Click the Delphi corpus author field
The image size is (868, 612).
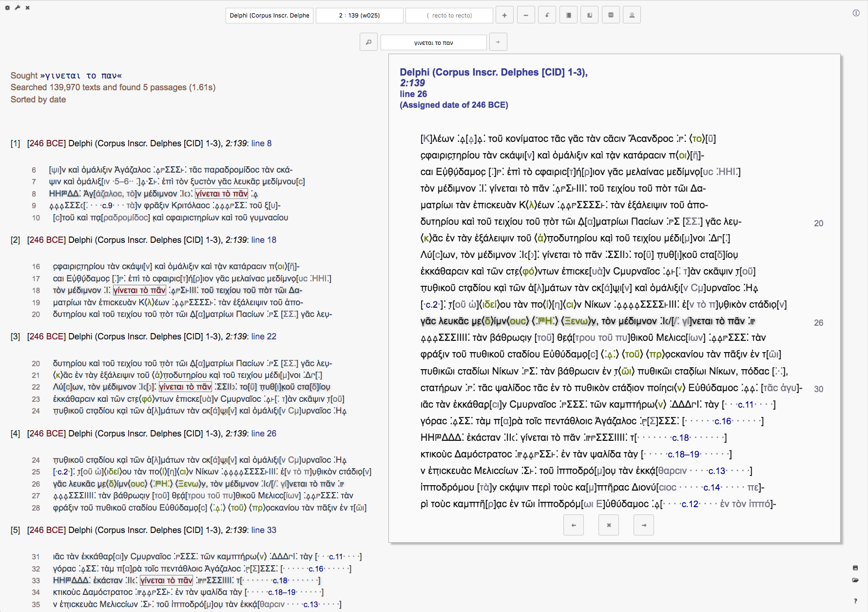[x=270, y=16]
